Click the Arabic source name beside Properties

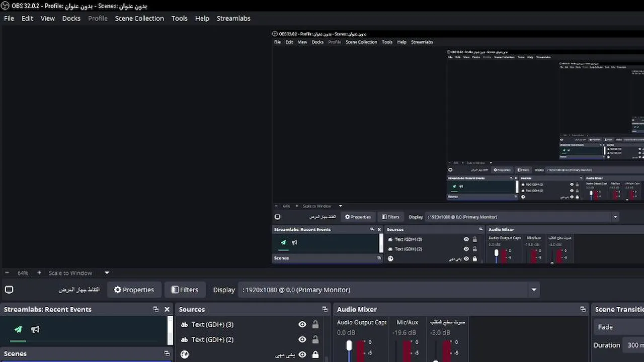click(x=79, y=290)
